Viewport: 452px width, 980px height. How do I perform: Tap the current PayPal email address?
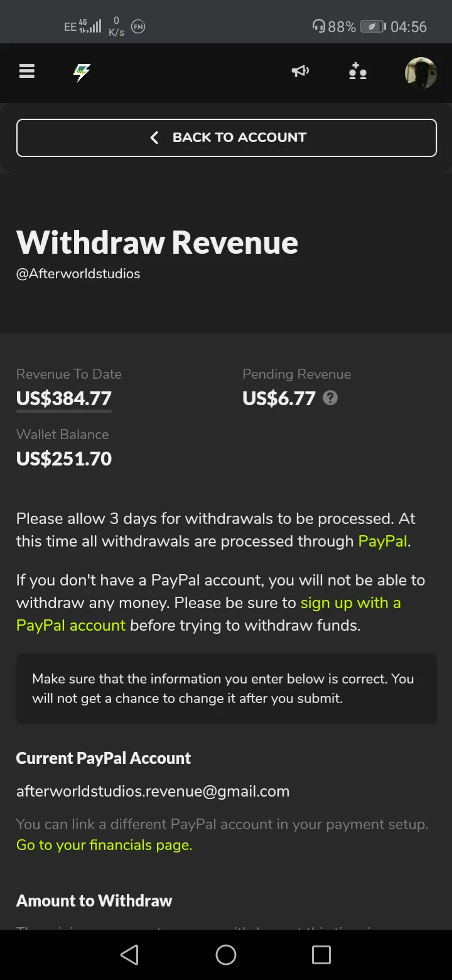click(x=153, y=791)
